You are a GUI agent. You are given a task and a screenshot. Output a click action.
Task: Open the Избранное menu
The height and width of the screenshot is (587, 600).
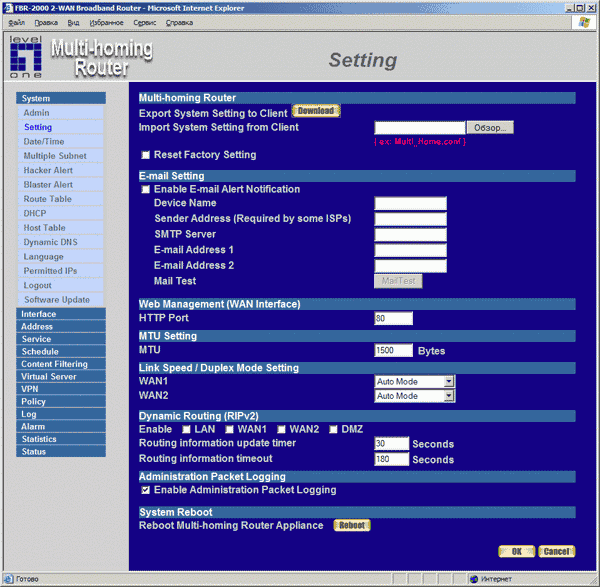point(106,21)
